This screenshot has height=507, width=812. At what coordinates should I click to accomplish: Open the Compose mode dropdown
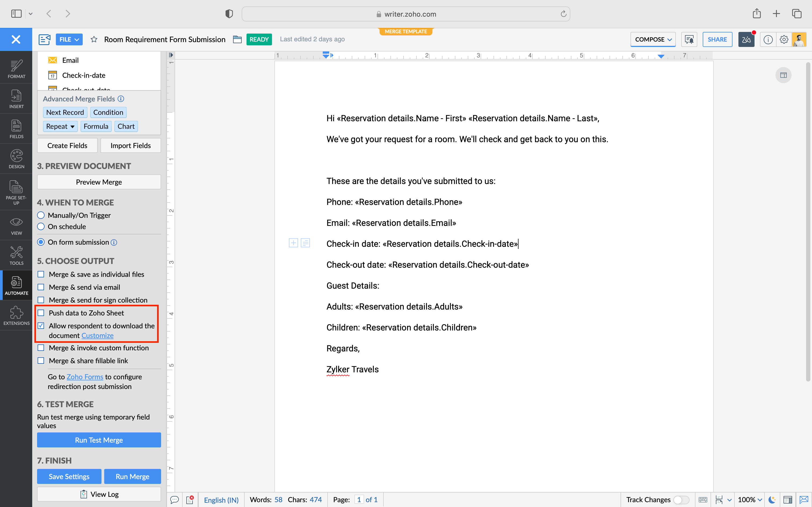coord(653,40)
